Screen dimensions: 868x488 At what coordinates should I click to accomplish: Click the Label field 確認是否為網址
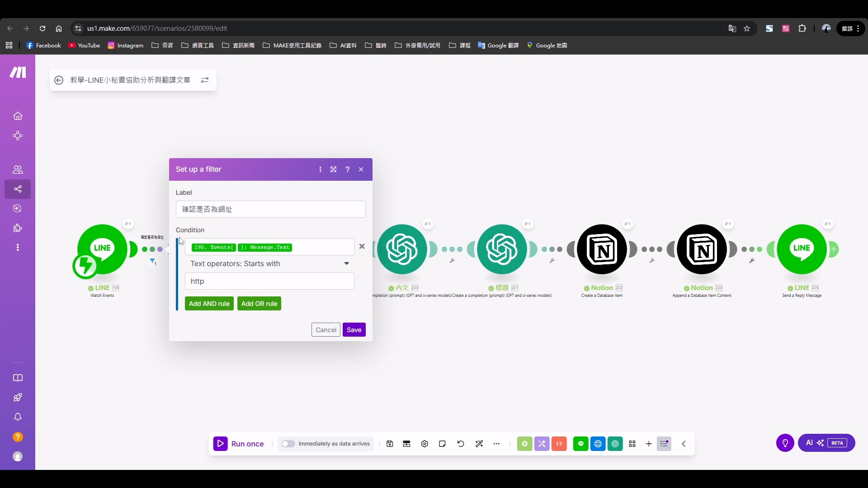point(270,209)
